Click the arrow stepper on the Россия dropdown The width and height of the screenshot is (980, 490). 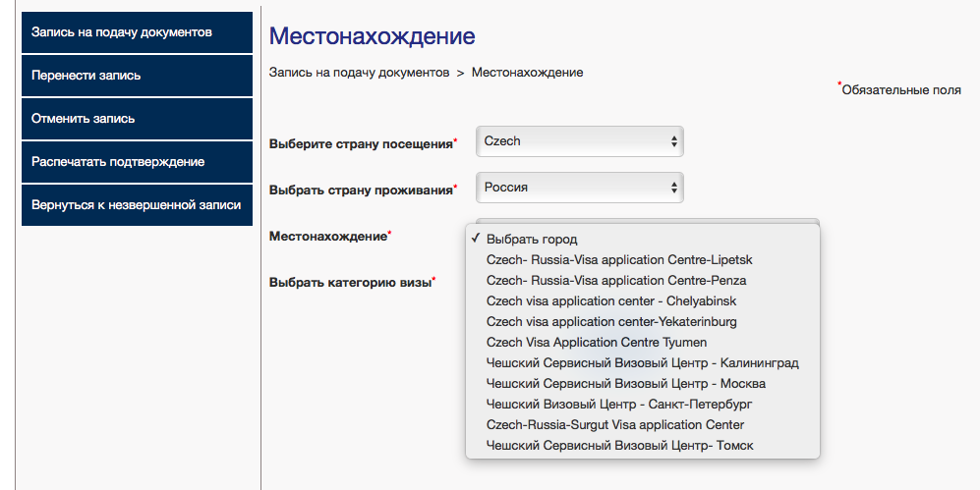coord(673,187)
